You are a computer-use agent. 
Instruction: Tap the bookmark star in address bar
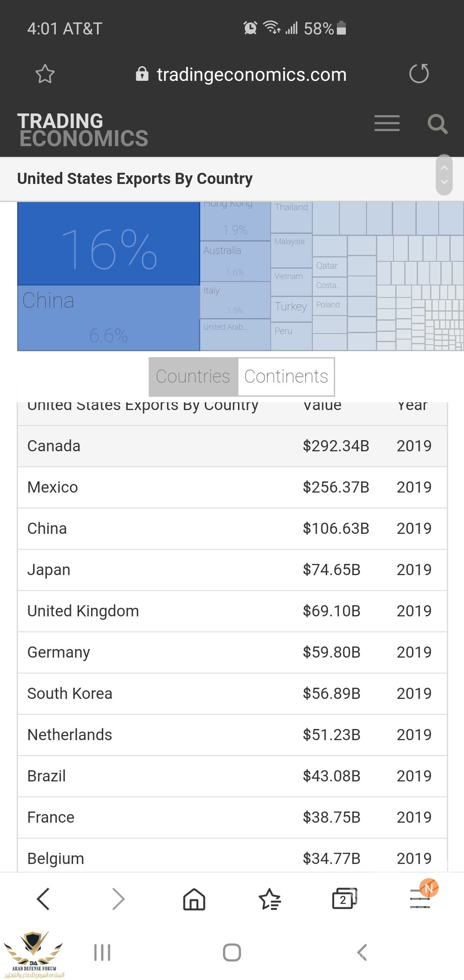click(x=45, y=74)
